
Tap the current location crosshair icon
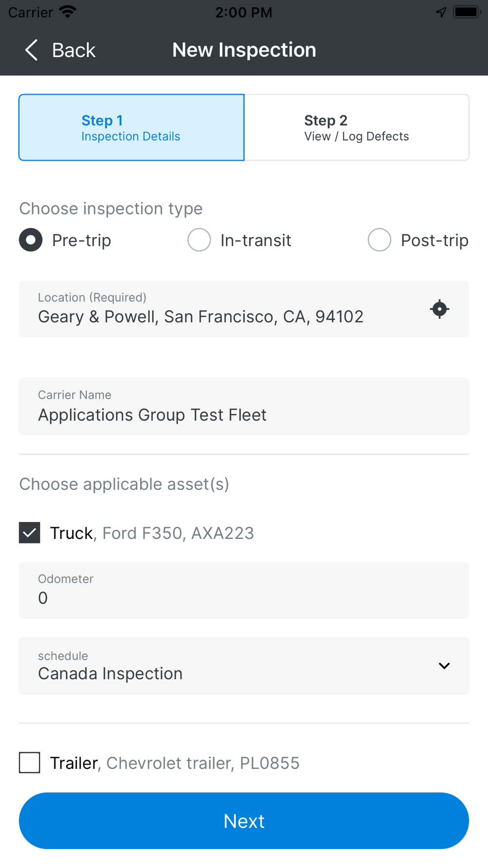(439, 309)
